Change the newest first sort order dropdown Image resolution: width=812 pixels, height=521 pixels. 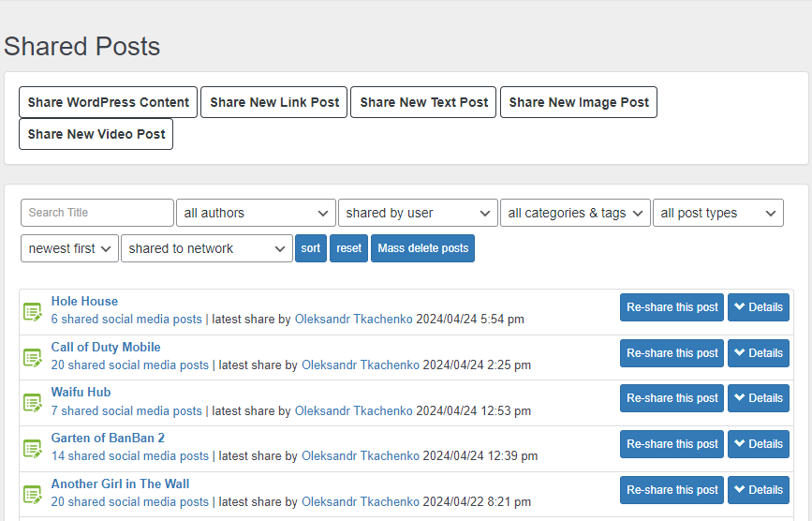click(x=69, y=248)
